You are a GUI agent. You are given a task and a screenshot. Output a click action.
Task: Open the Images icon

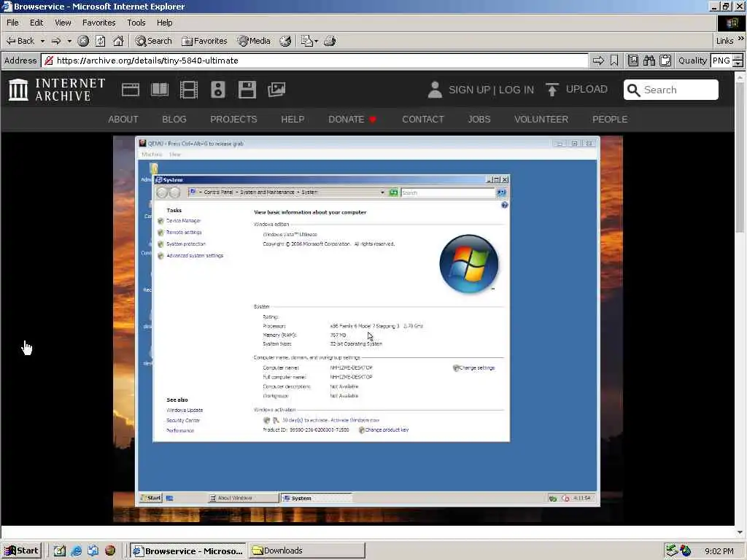pos(276,90)
